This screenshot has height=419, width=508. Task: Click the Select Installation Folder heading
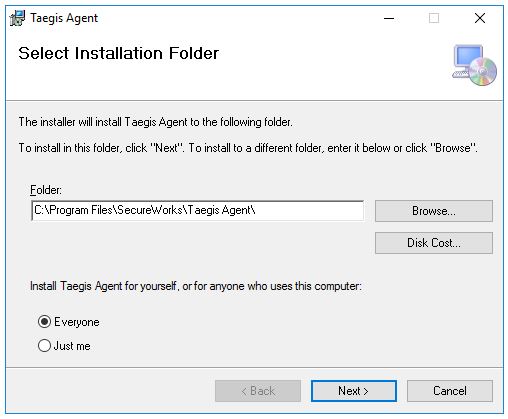tap(119, 53)
